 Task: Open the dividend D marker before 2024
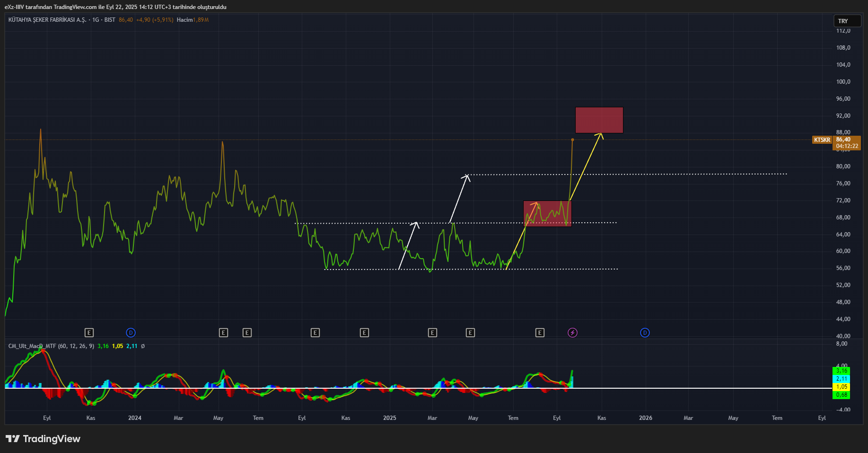(x=131, y=332)
